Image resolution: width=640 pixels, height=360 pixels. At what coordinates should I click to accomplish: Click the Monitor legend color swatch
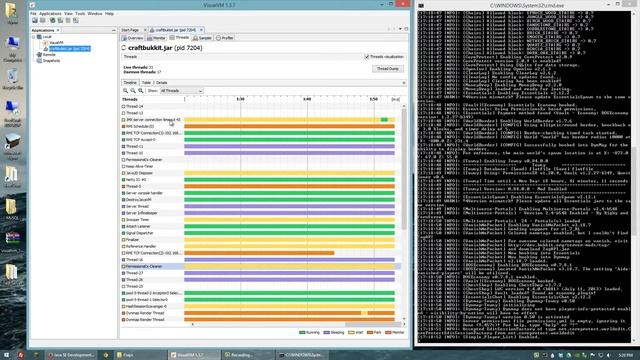pos(388,333)
